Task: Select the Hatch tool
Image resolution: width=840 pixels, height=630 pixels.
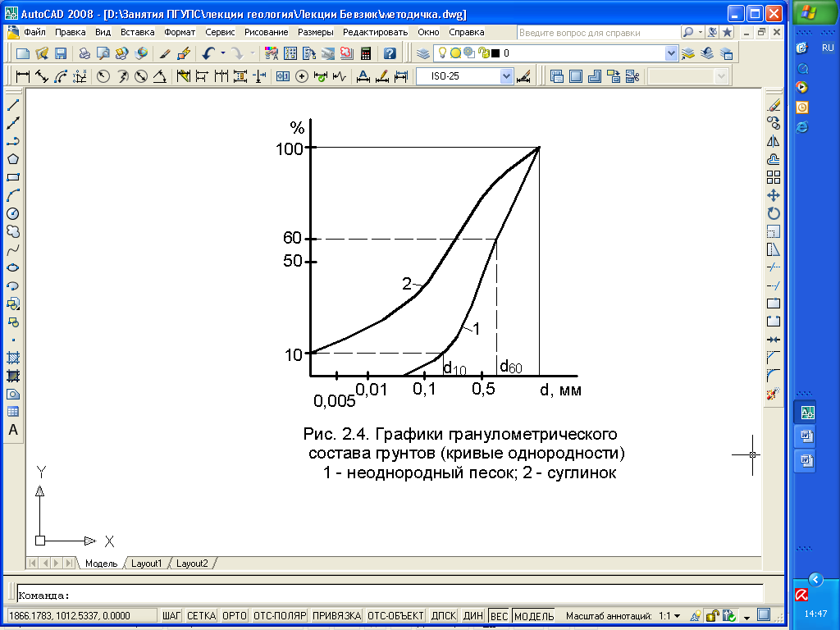Action: pyautogui.click(x=13, y=358)
